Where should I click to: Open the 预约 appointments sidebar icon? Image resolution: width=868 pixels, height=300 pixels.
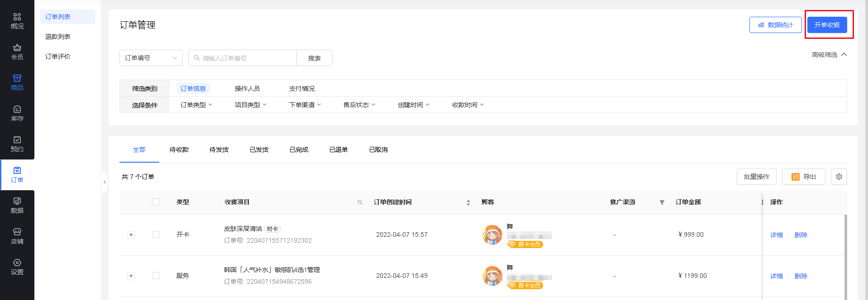click(17, 144)
